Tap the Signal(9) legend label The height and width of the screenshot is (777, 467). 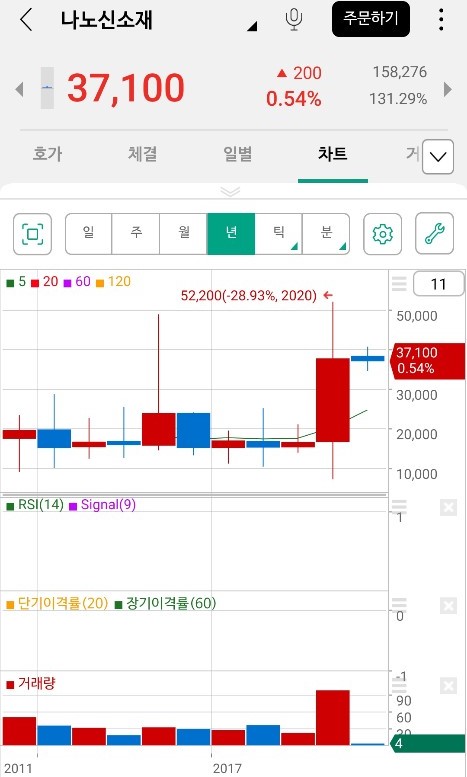(103, 505)
